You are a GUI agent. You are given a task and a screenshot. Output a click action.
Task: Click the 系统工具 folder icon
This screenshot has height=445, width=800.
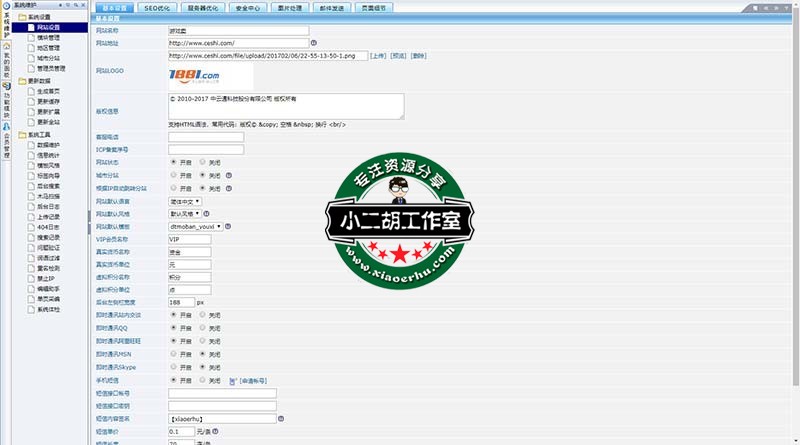coord(24,134)
